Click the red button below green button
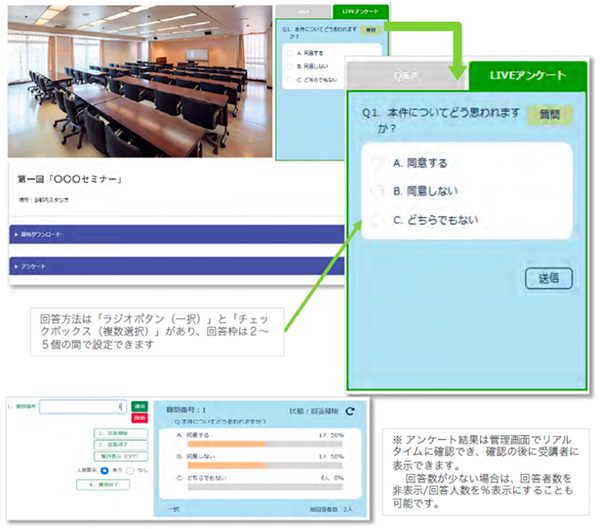The height and width of the screenshot is (529, 600). pyautogui.click(x=140, y=418)
